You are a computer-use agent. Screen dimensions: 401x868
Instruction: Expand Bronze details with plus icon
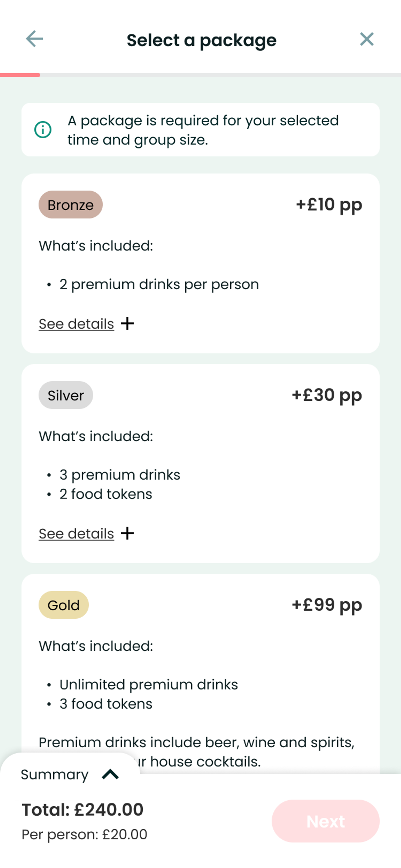127,323
